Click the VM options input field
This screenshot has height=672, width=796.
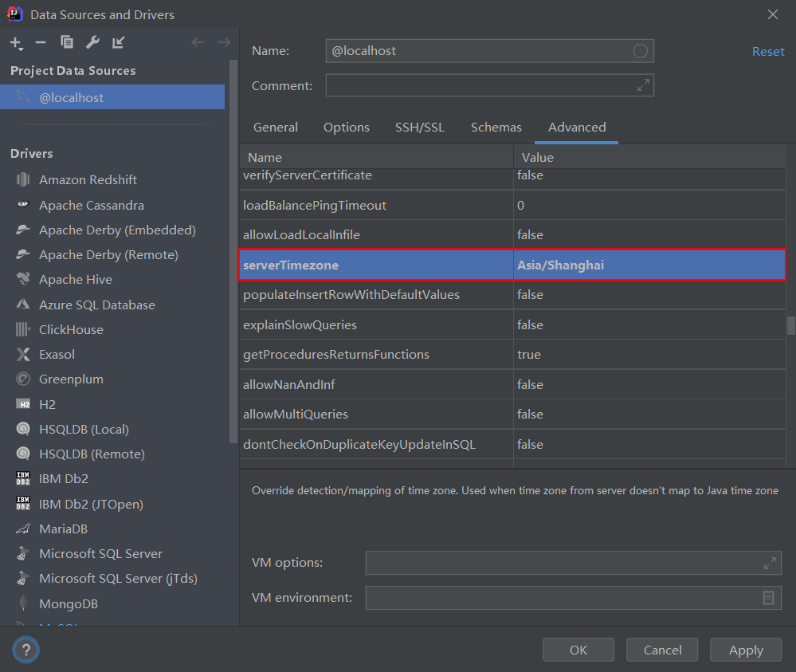tap(573, 563)
